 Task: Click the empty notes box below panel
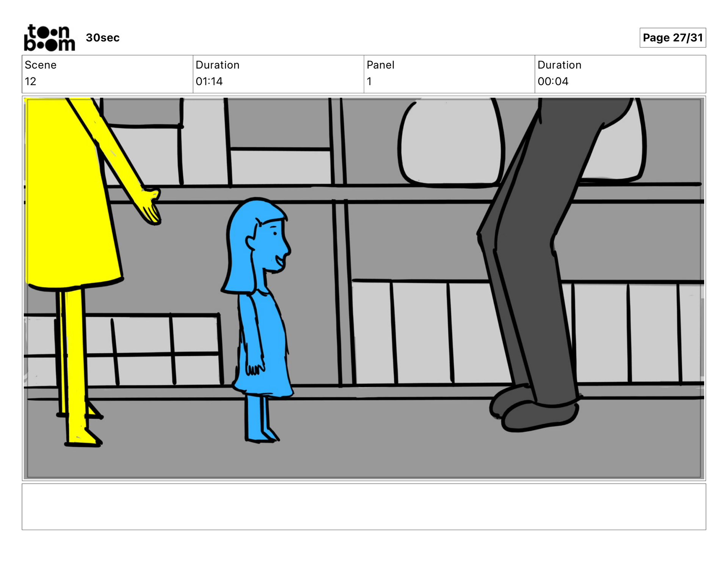[364, 506]
